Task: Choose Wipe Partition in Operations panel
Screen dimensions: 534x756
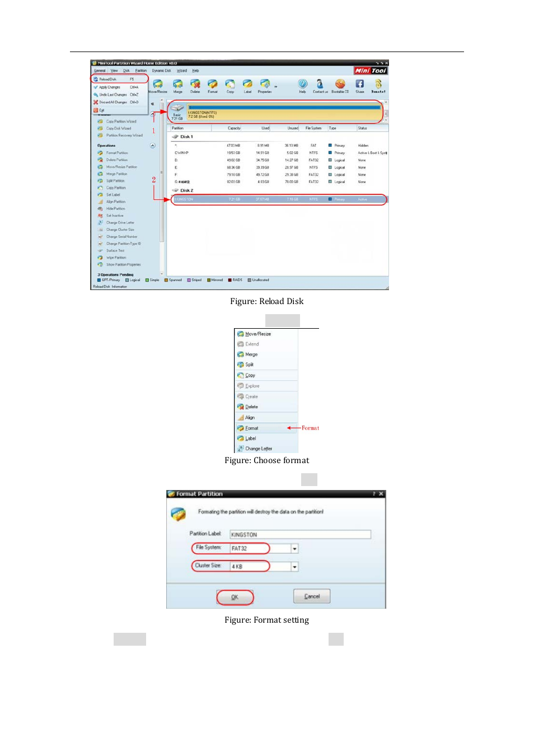Action: (x=116, y=258)
